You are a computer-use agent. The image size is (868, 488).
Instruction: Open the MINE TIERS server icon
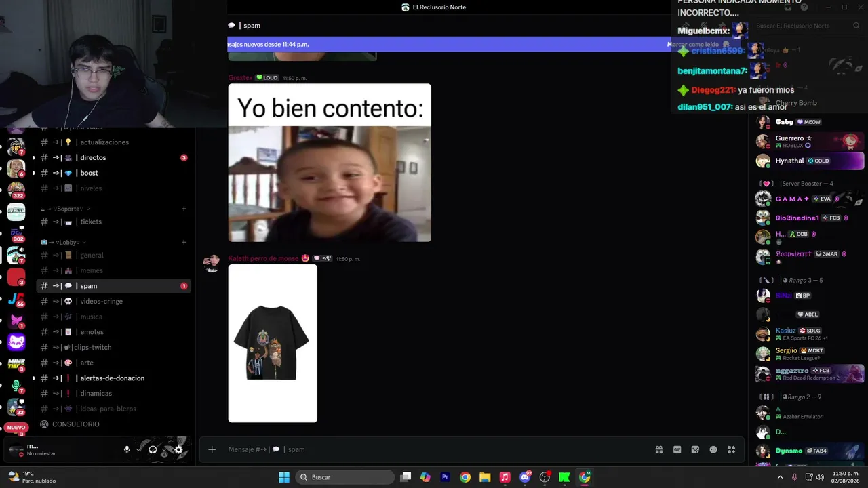click(x=16, y=364)
